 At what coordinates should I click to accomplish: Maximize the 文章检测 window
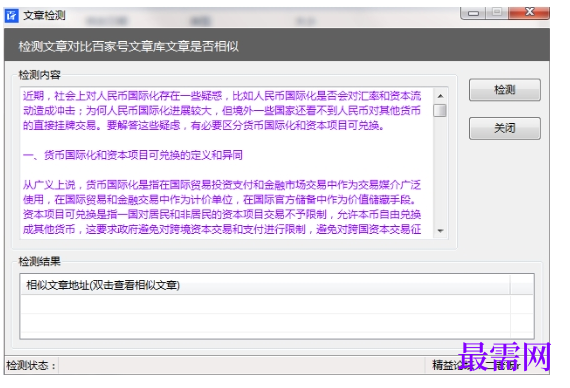[497, 13]
